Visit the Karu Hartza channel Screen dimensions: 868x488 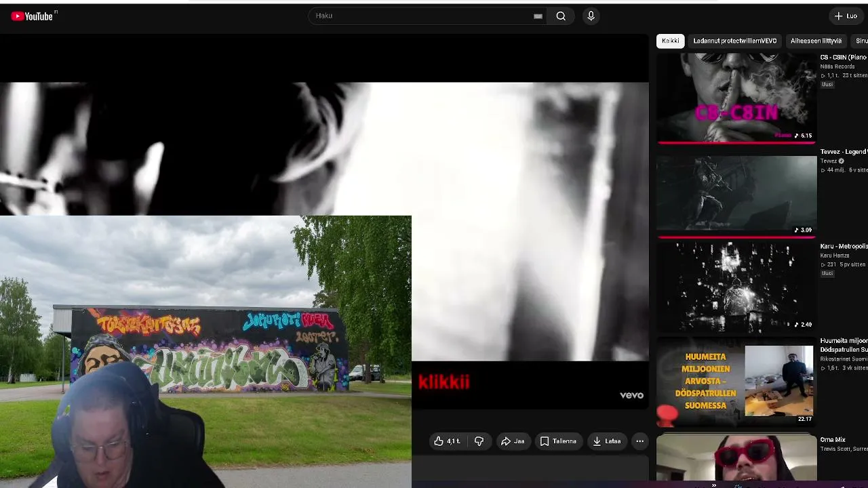pyautogui.click(x=834, y=256)
